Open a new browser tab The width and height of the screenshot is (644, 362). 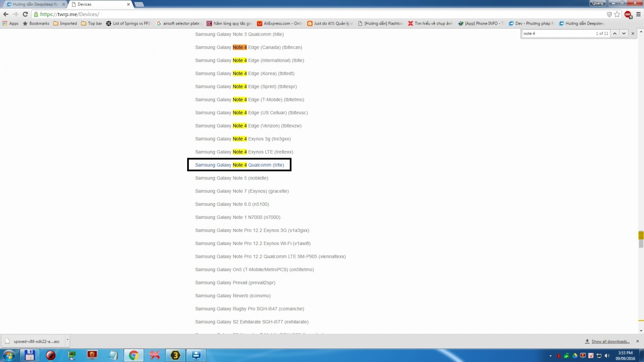(x=139, y=4)
